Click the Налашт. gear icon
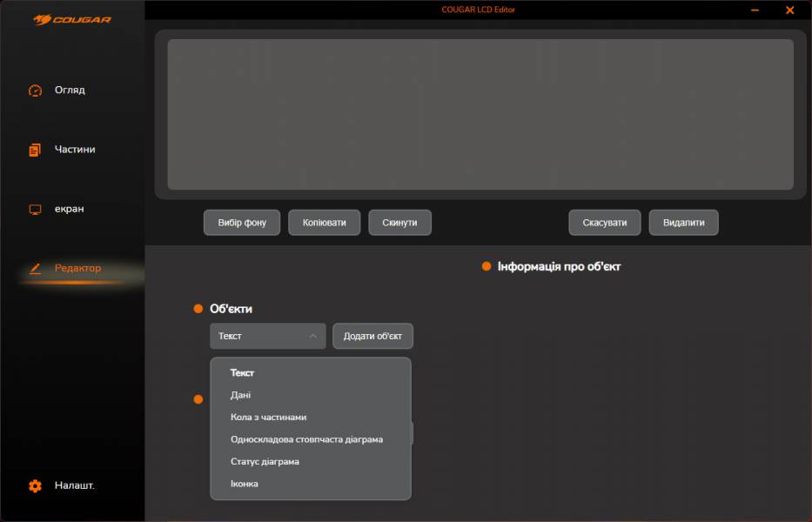The width and height of the screenshot is (812, 522). pyautogui.click(x=35, y=486)
